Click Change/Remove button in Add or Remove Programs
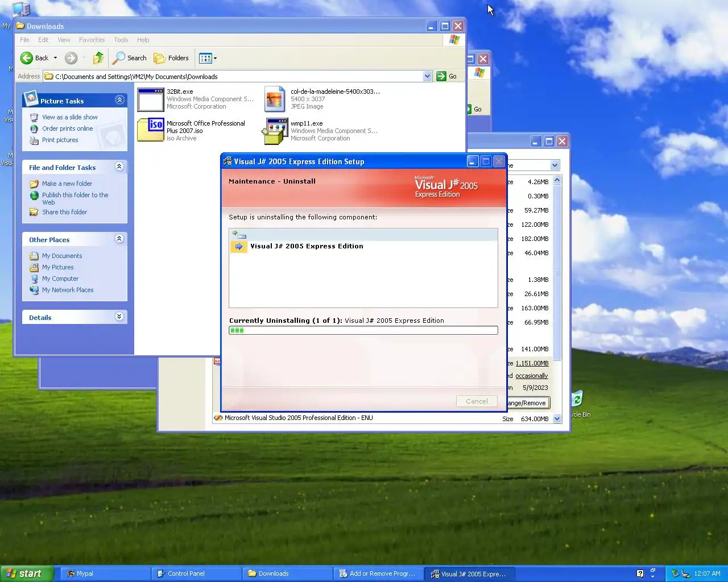Screen dimensions: 728x582 point(528,403)
